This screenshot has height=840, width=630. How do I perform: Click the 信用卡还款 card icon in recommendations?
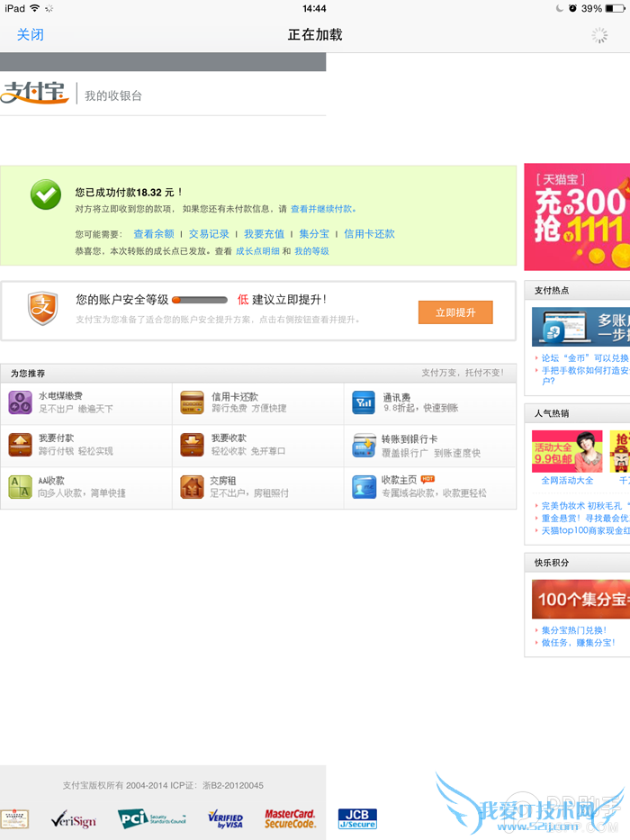tap(192, 402)
